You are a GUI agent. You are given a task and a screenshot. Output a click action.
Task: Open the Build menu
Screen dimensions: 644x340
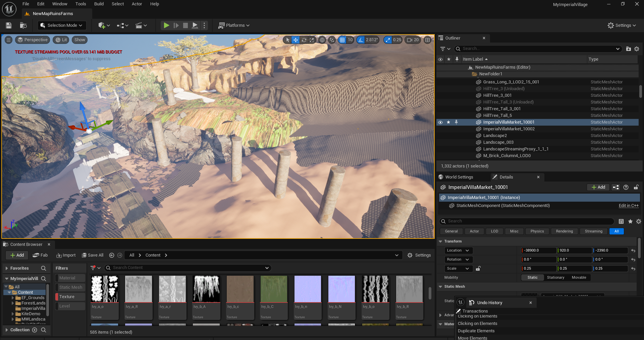pos(99,4)
